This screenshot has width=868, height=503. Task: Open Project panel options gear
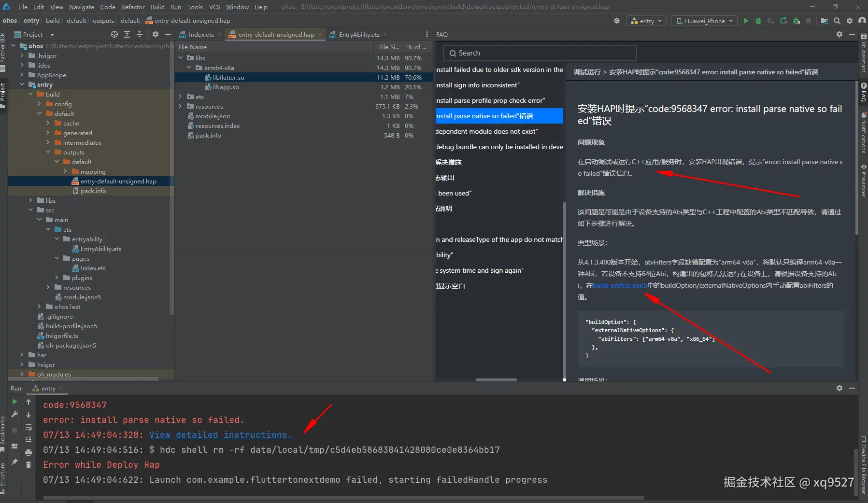[155, 34]
